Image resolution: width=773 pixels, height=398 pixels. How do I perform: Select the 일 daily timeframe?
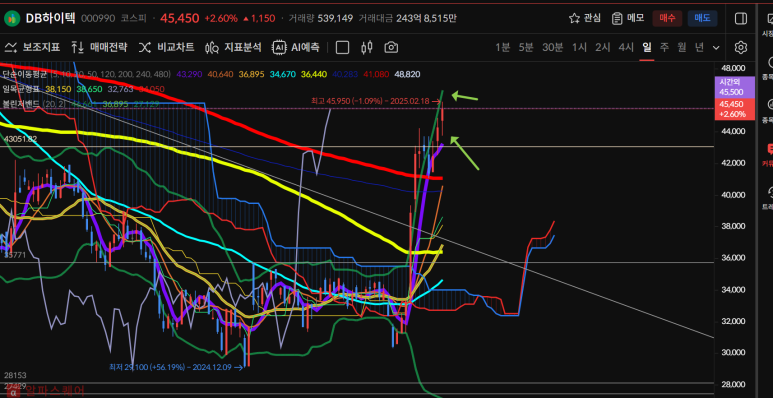pyautogui.click(x=647, y=47)
